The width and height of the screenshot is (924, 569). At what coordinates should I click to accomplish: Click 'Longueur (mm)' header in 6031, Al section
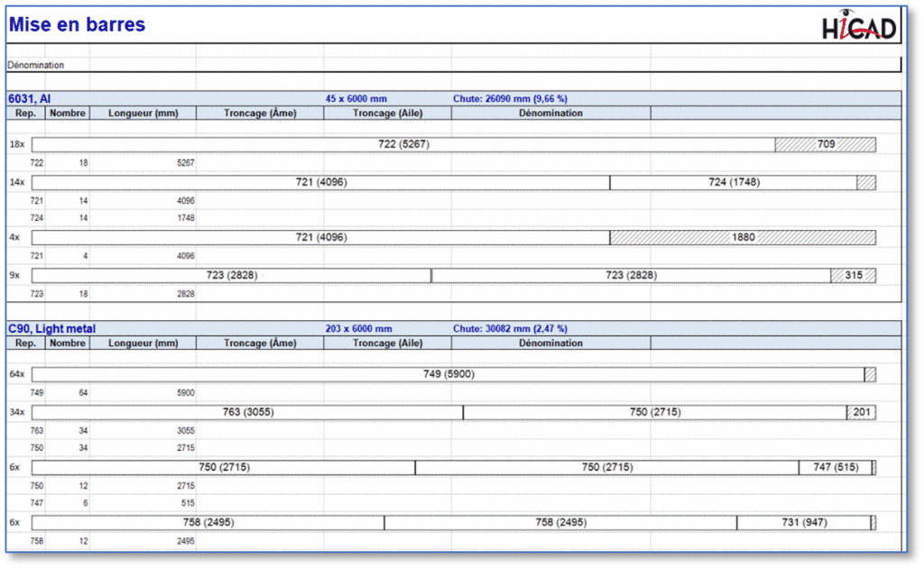coord(143,113)
